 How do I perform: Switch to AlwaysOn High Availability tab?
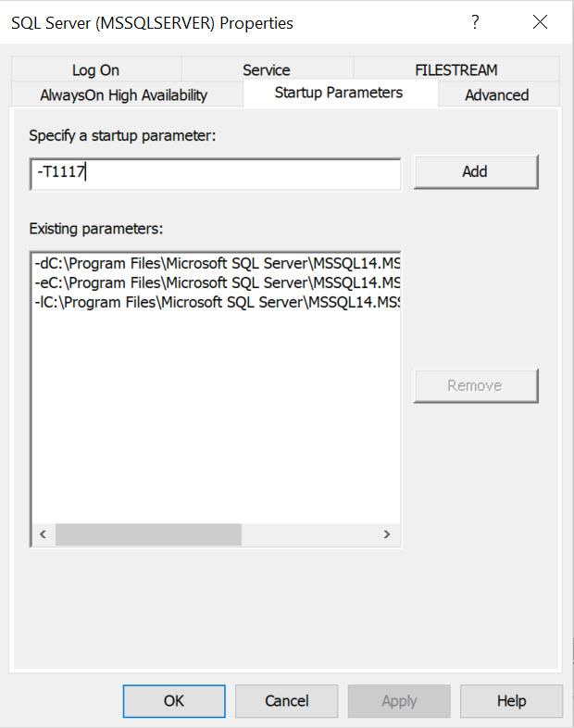point(123,95)
